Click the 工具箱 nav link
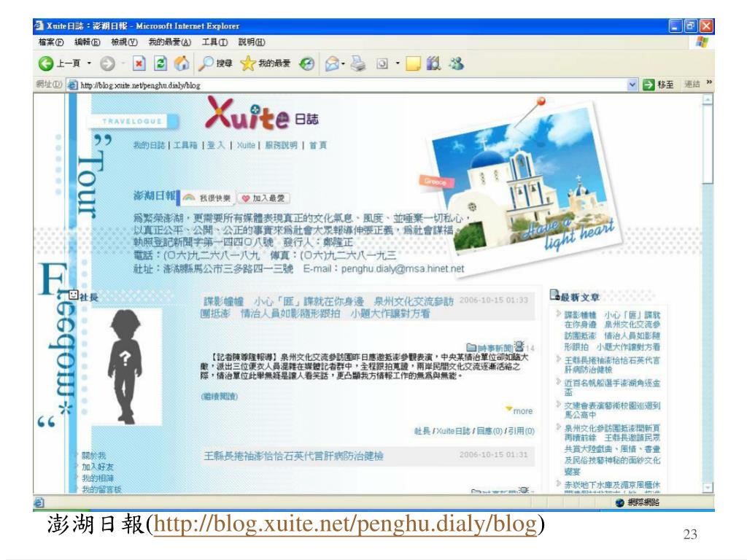747x560 pixels. pos(185,145)
